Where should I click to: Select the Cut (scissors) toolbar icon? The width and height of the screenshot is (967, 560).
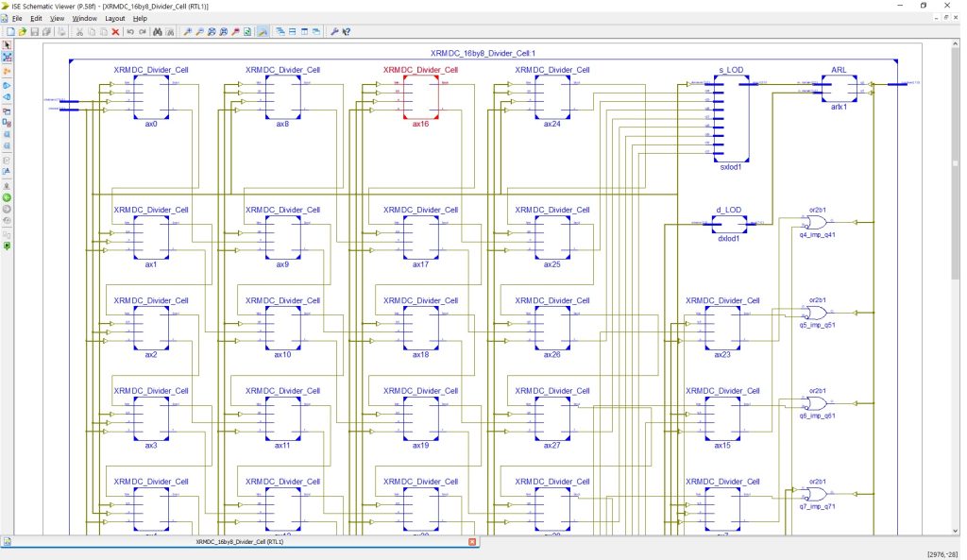[80, 31]
